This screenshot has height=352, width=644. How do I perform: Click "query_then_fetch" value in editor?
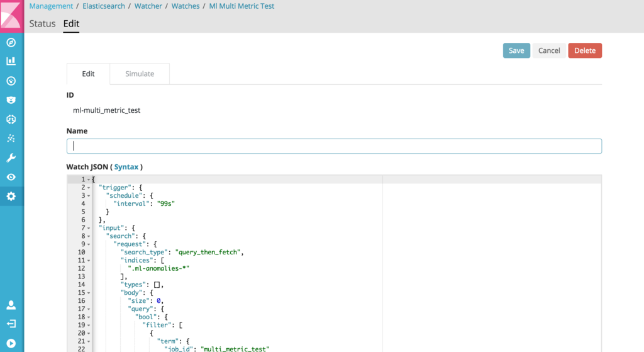coord(208,252)
